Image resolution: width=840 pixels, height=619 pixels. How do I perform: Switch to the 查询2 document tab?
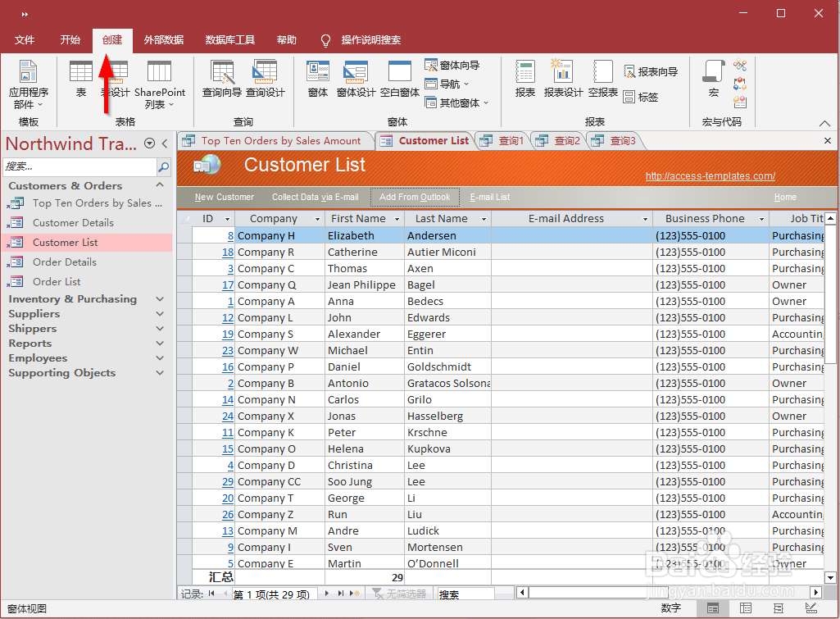click(x=558, y=141)
